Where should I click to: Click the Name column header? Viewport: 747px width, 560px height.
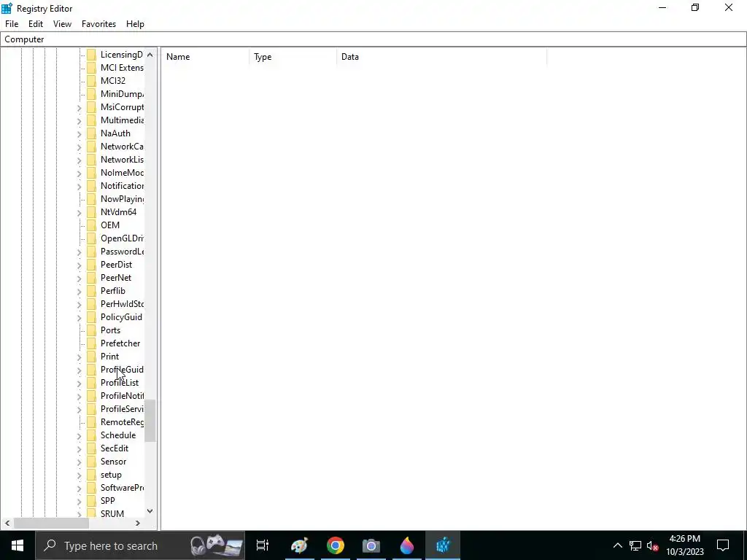pyautogui.click(x=205, y=57)
